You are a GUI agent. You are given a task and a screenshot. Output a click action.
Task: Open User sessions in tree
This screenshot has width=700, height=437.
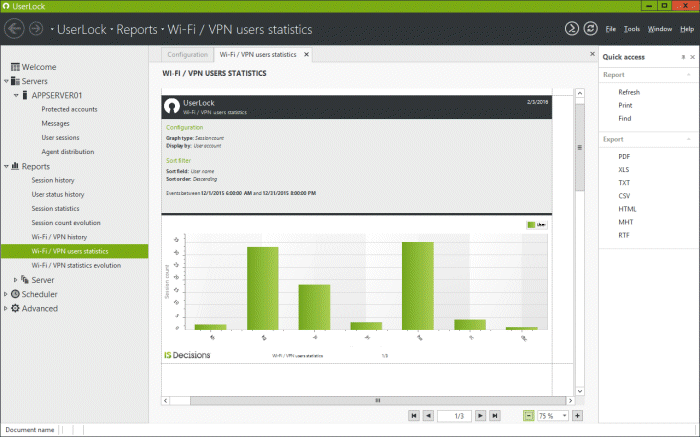60,137
